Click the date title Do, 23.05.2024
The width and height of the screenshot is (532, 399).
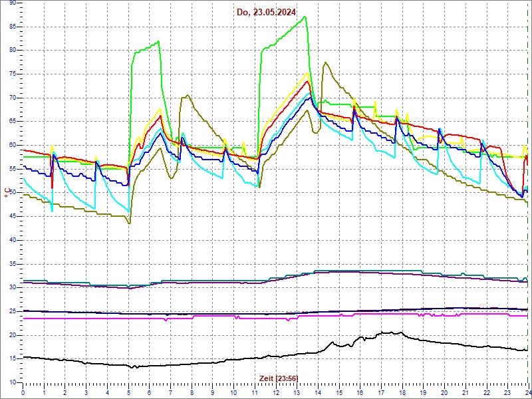tap(267, 13)
